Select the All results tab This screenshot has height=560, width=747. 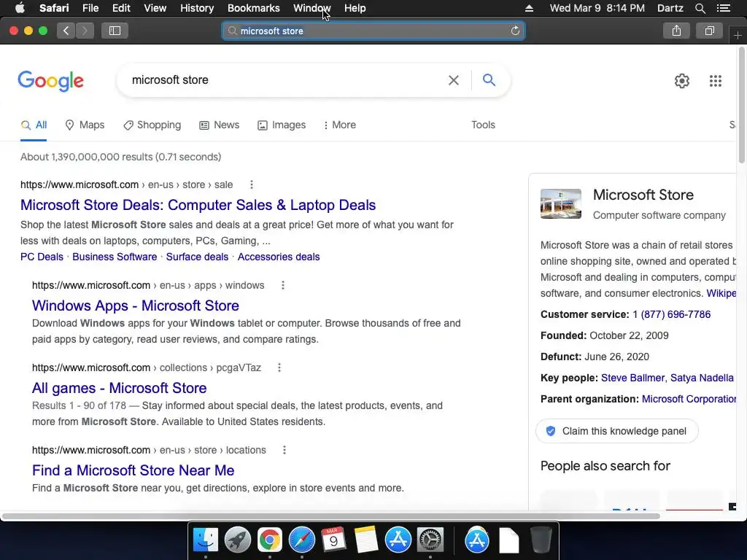pyautogui.click(x=34, y=125)
